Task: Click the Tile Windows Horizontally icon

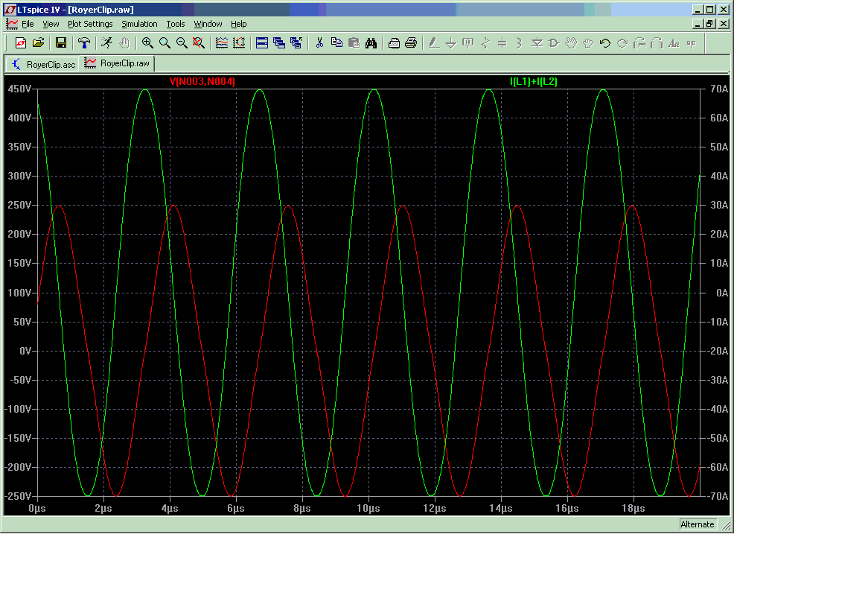Action: point(262,43)
